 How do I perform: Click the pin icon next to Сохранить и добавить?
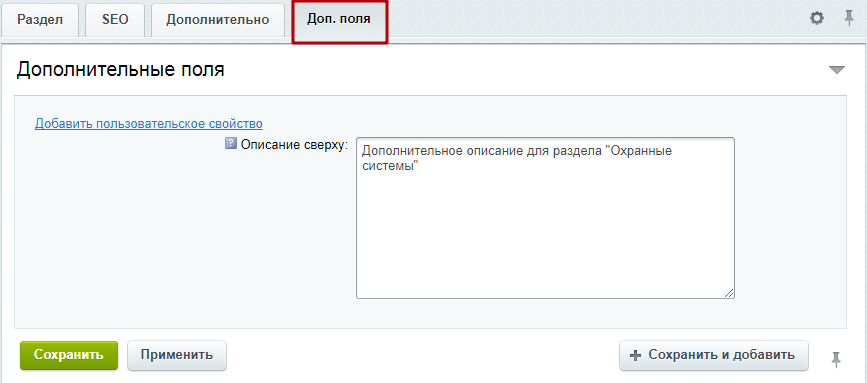tap(836, 359)
